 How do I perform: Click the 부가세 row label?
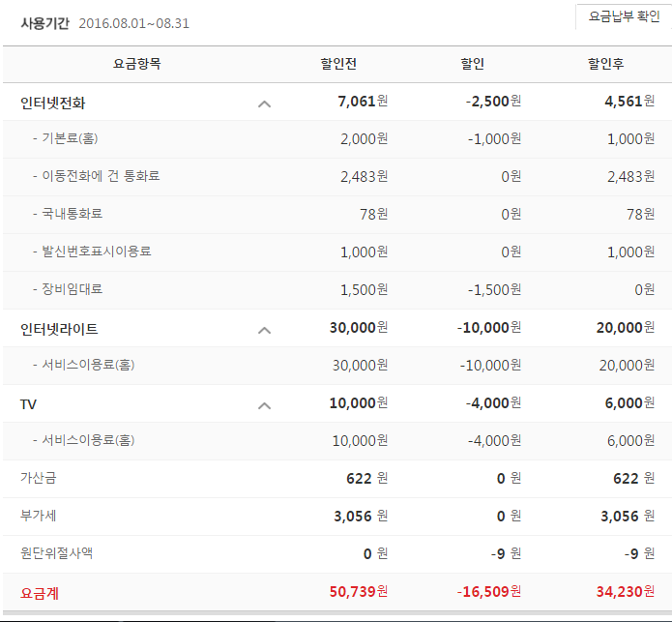39,516
